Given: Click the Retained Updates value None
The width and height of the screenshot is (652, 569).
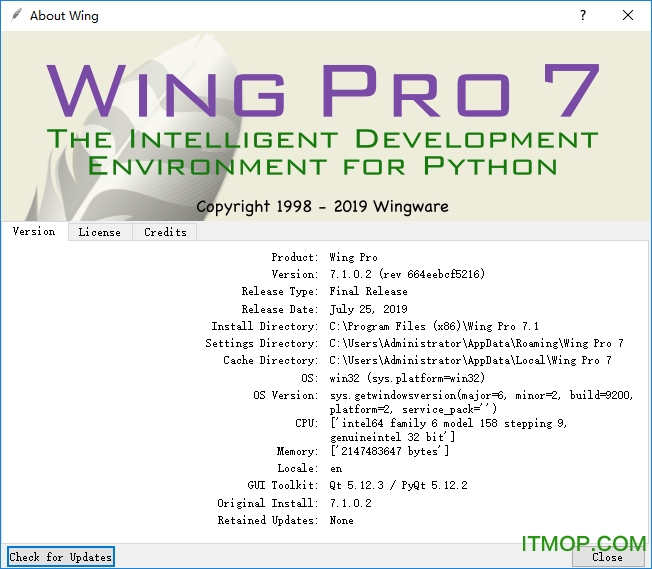Looking at the screenshot, I should [x=341, y=520].
